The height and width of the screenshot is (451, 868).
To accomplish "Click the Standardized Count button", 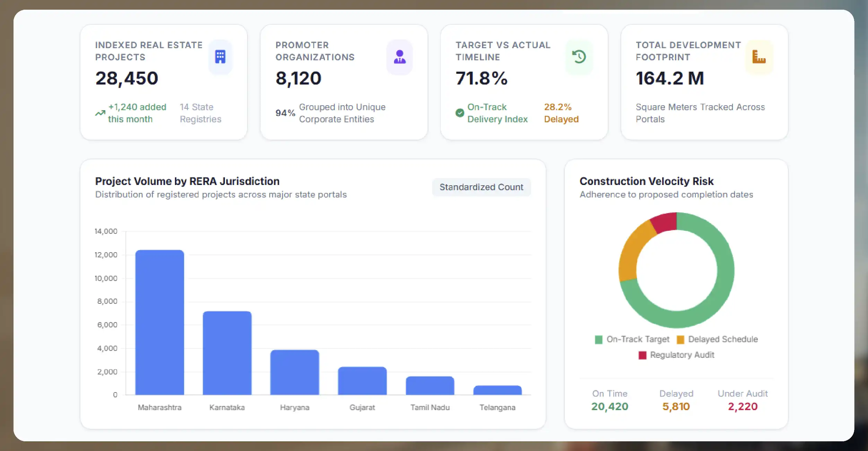I will [481, 187].
